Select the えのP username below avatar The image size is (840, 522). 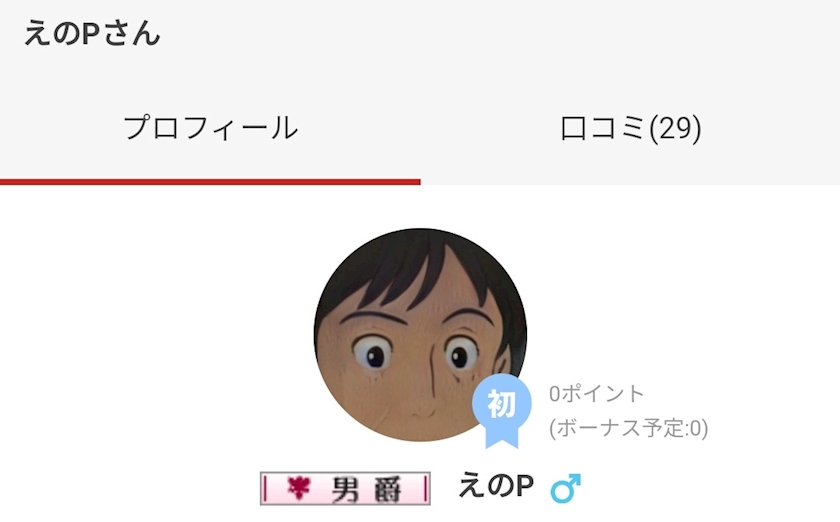496,486
